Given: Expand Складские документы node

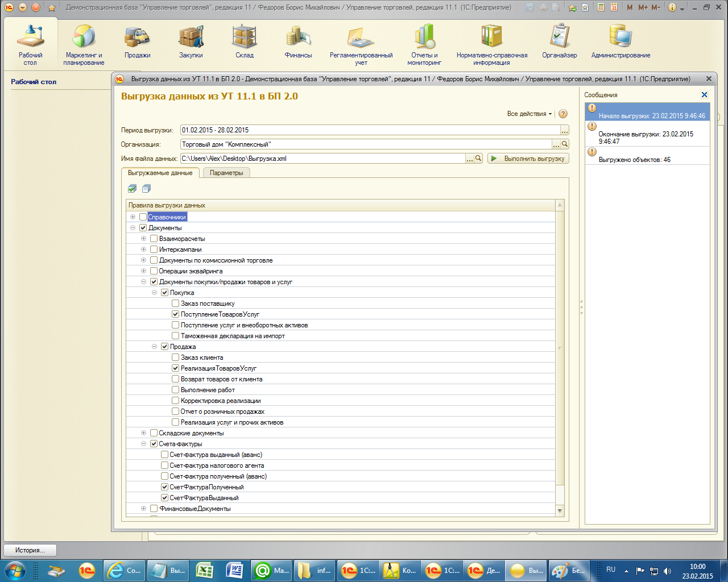Looking at the screenshot, I should coord(143,433).
